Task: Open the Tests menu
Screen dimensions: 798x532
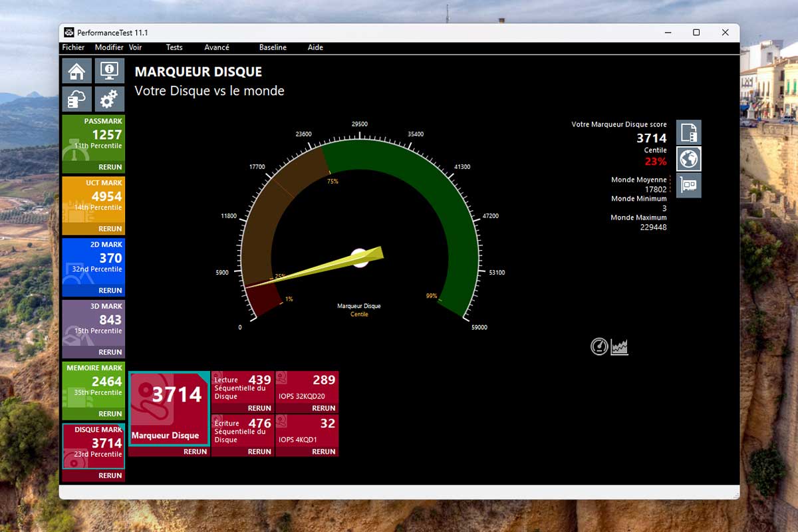Action: (x=174, y=47)
